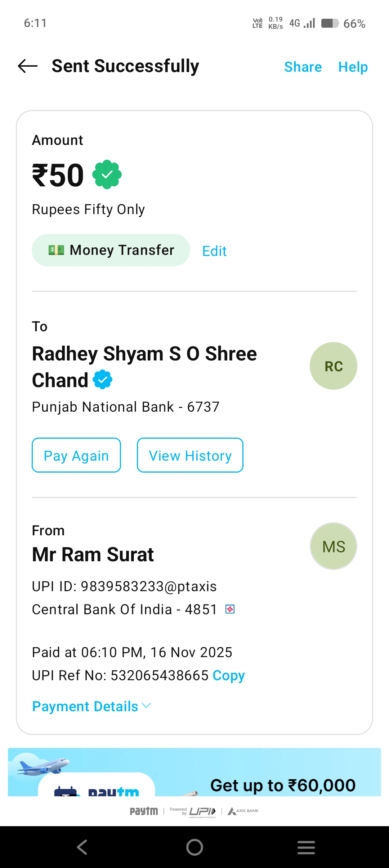Open the MS sender avatar
Viewport: 389px width, 868px height.
[x=333, y=546]
